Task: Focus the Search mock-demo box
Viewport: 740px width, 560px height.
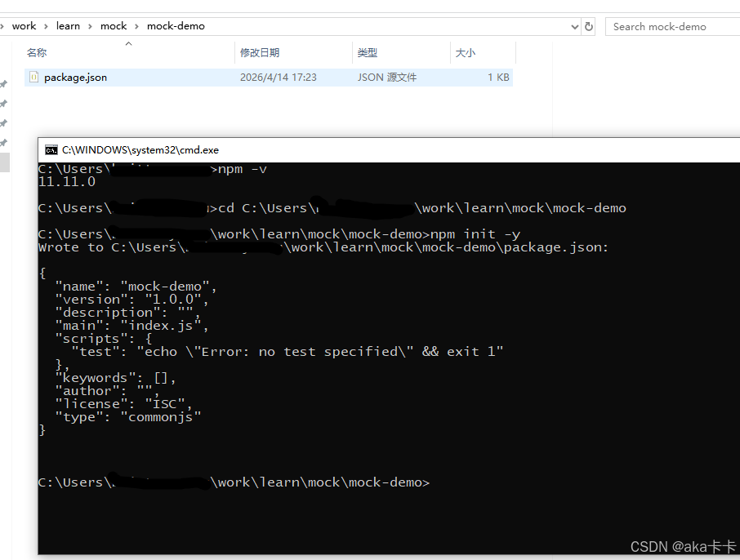Action: [x=672, y=27]
